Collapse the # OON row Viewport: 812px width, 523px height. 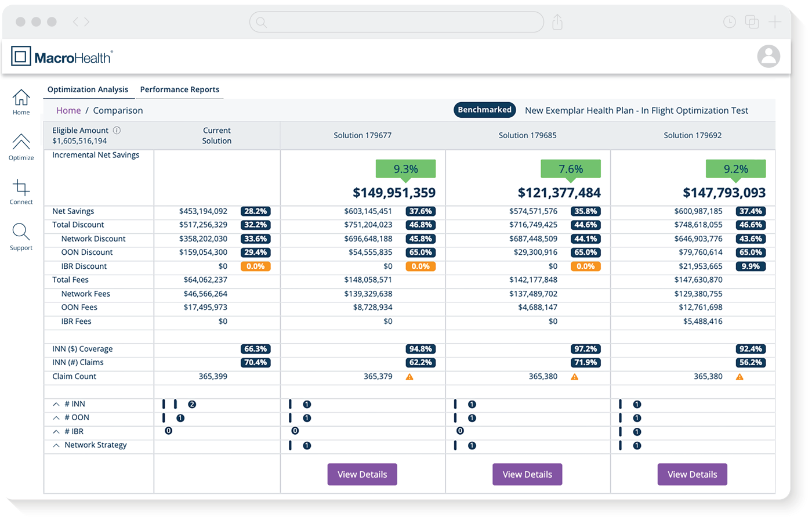(x=56, y=418)
